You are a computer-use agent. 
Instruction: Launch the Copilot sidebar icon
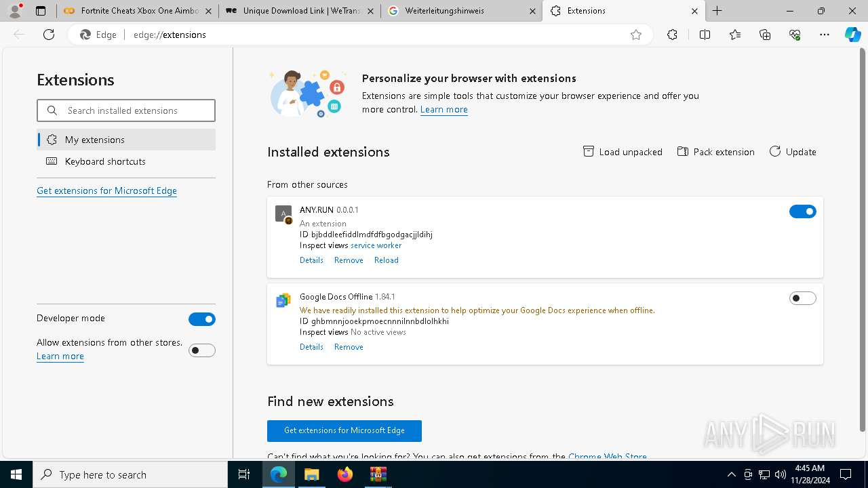coord(852,35)
